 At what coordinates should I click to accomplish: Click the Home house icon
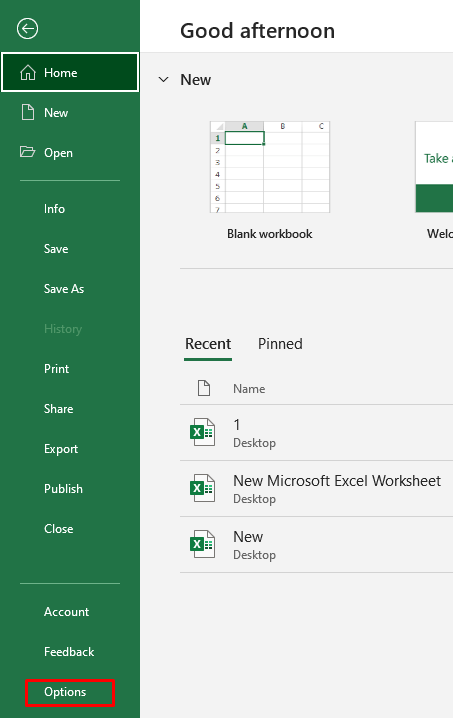click(x=28, y=72)
